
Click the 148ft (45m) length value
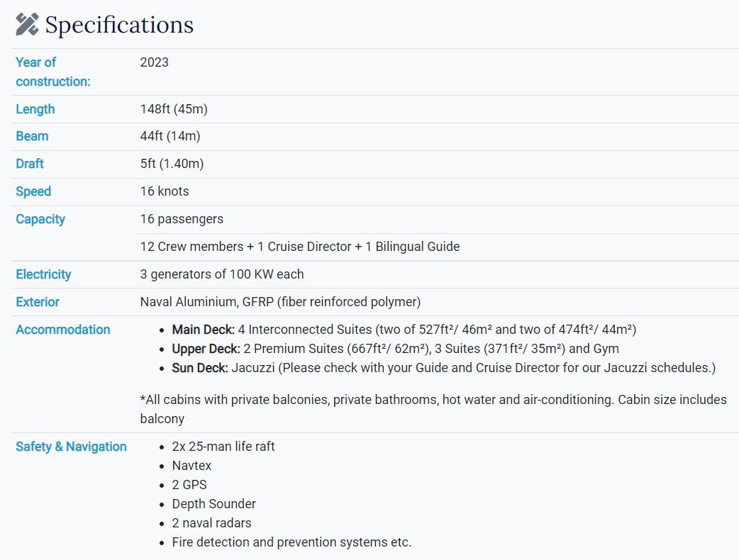[x=174, y=108]
